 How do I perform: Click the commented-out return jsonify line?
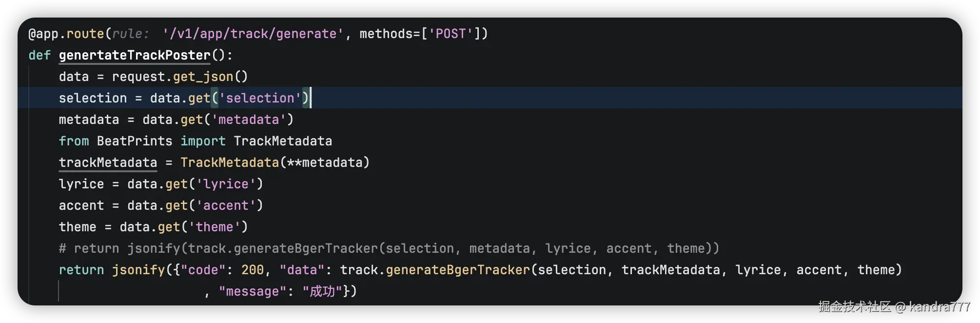point(389,248)
